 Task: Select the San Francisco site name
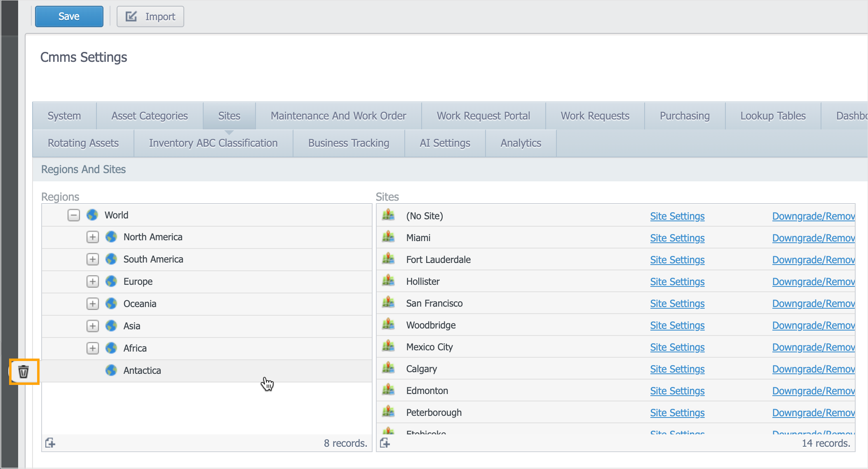point(434,303)
